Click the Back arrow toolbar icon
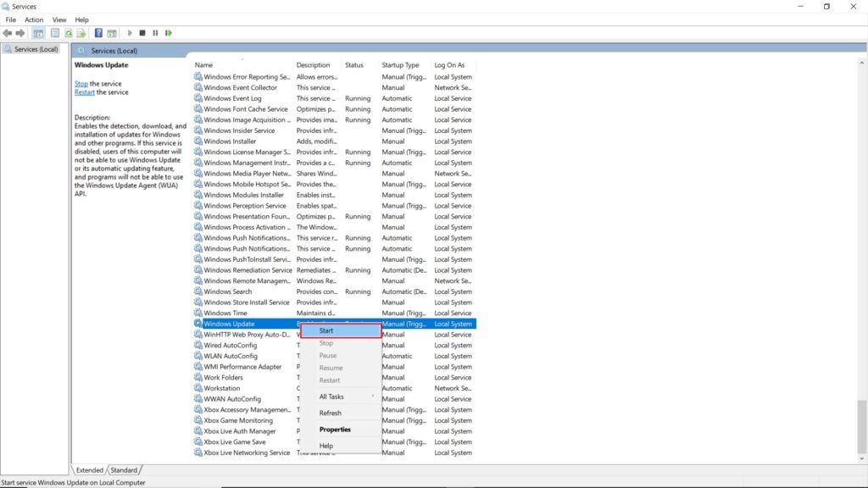 pos(7,33)
